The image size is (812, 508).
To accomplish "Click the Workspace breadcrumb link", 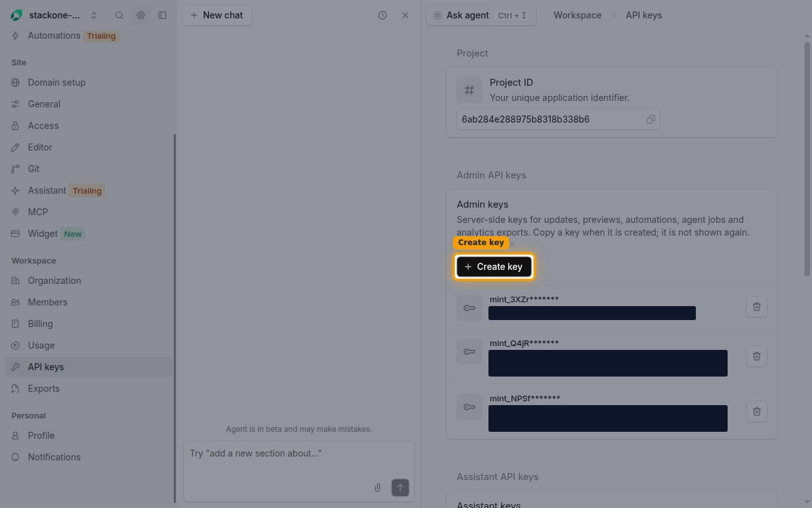I will [x=577, y=15].
